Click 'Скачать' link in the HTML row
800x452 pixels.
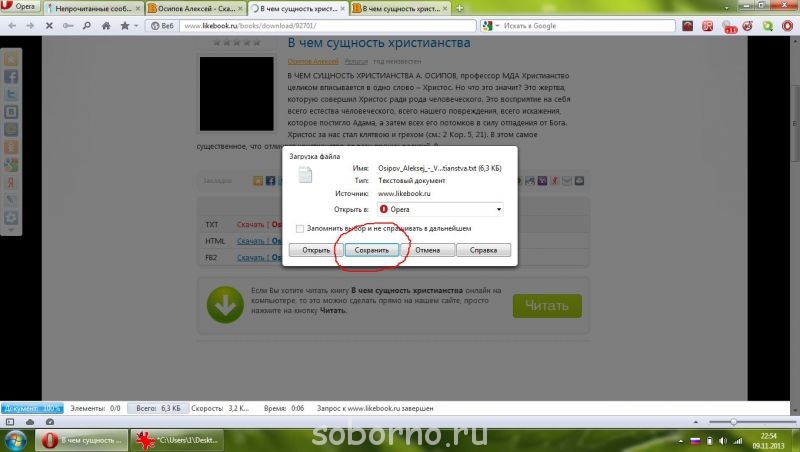pos(250,241)
